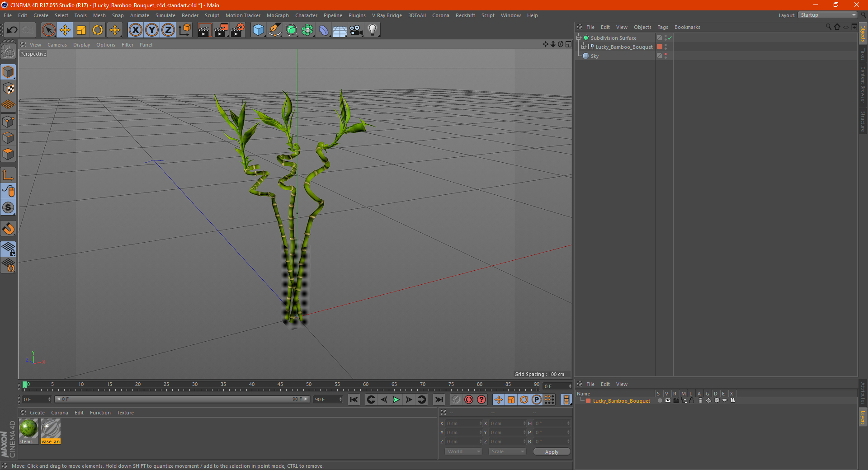Open the Simulate menu
Image resolution: width=868 pixels, height=470 pixels.
point(165,15)
